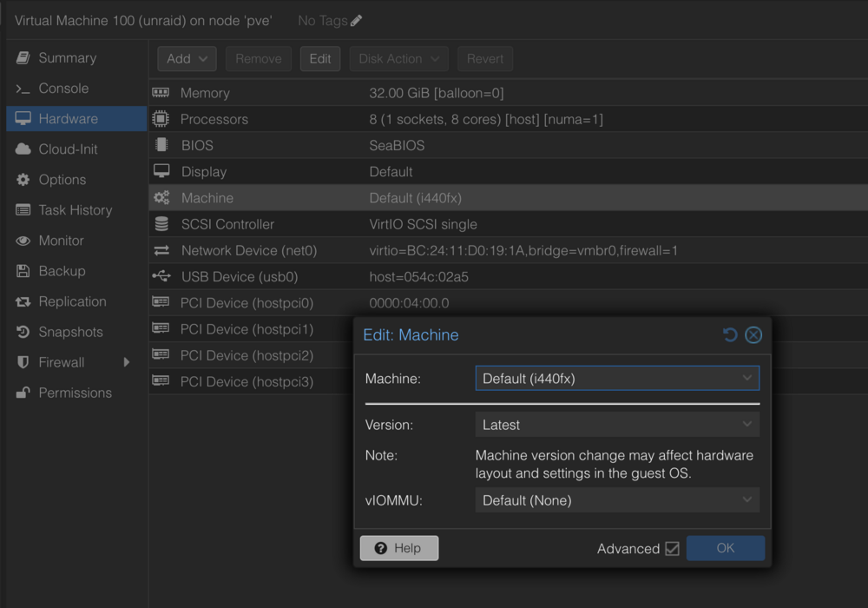Viewport: 868px width, 608px height.
Task: Toggle the Advanced checkbox
Action: click(x=672, y=548)
